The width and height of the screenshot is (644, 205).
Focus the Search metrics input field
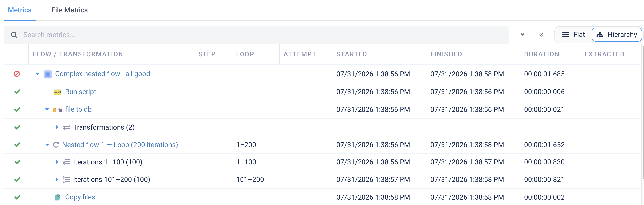tap(256, 35)
